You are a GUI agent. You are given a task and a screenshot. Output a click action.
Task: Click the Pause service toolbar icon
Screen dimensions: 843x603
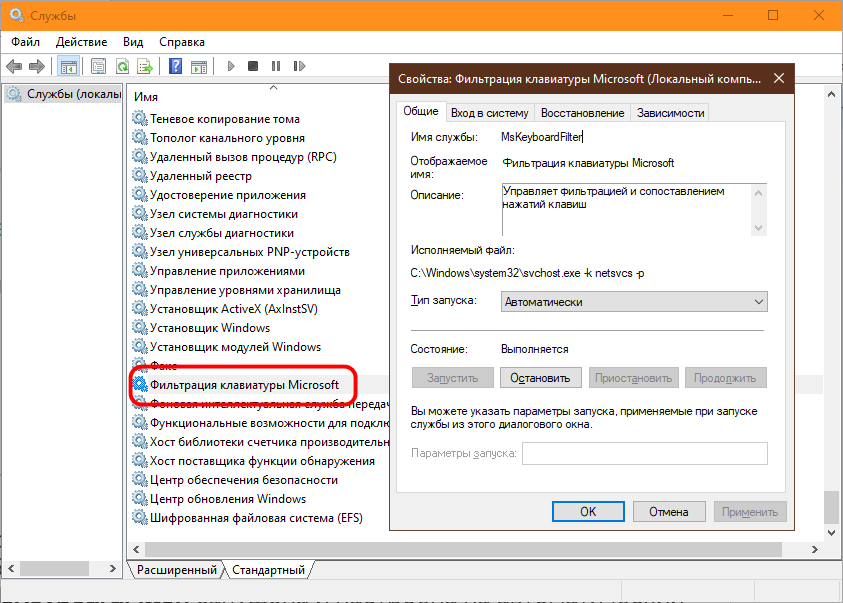click(x=276, y=66)
